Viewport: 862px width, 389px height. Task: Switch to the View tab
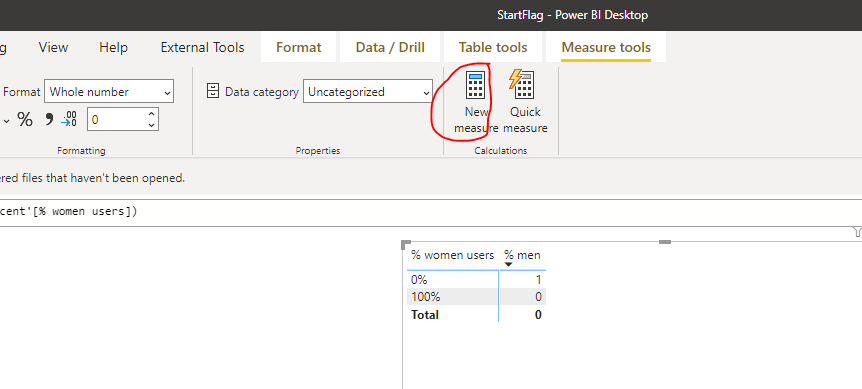pyautogui.click(x=53, y=48)
